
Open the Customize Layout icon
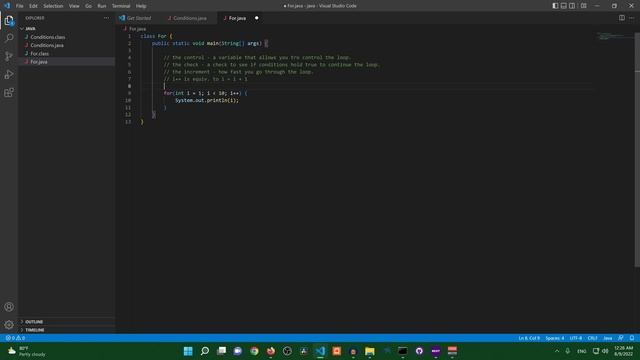click(584, 6)
